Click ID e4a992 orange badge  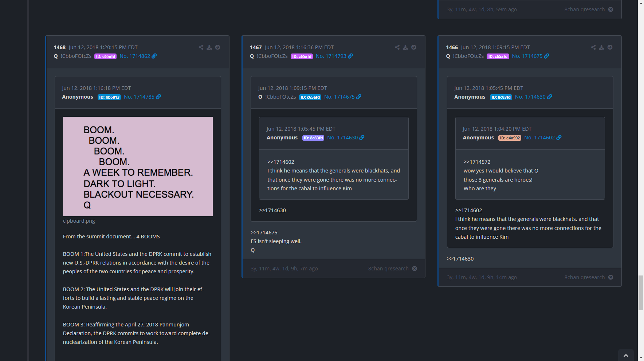point(510,138)
